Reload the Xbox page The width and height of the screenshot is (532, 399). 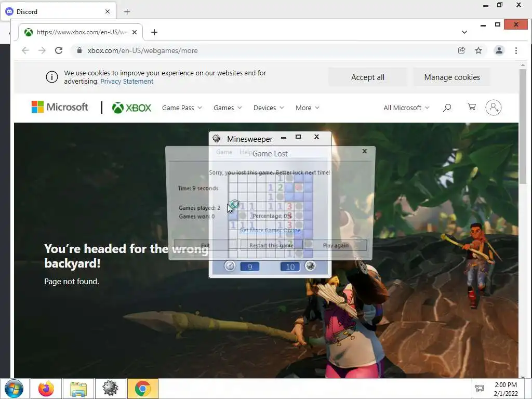pyautogui.click(x=59, y=50)
